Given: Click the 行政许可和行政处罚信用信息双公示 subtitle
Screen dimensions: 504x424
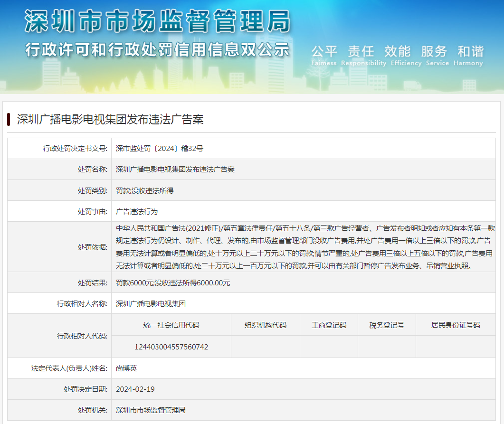Looking at the screenshot, I should [x=158, y=50].
